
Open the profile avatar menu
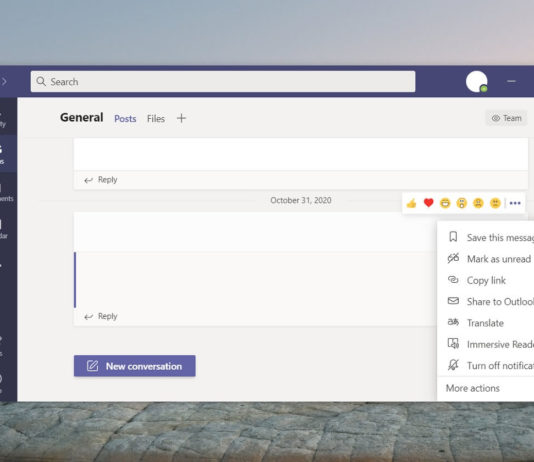(476, 81)
